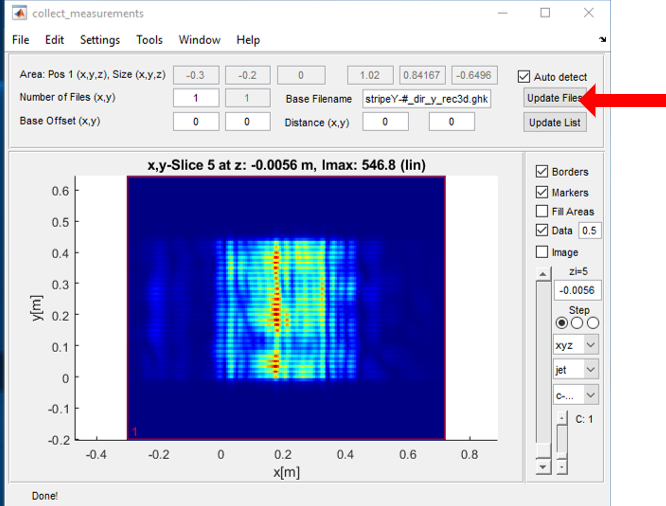Viewport: 666px width, 506px height.
Task: Enable the Image checkbox
Action: point(542,252)
